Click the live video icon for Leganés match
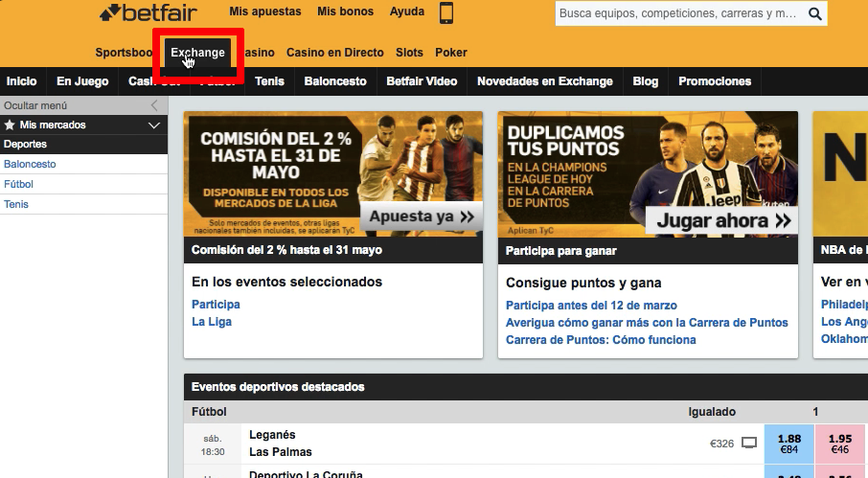 tap(749, 444)
